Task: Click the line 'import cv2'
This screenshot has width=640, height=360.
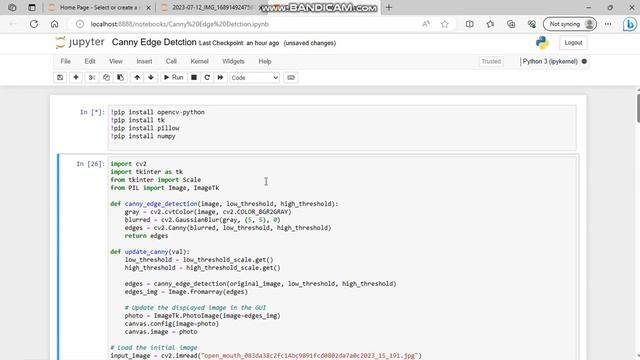Action: pos(128,164)
